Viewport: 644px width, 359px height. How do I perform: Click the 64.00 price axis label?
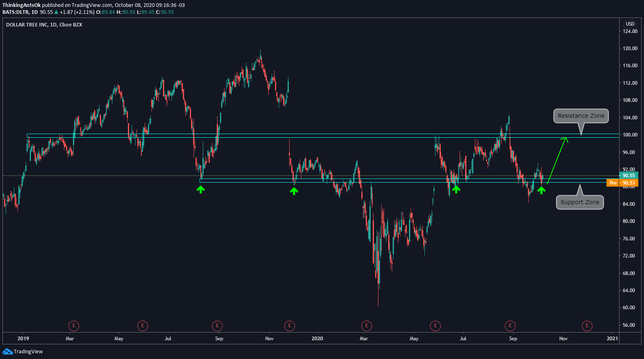pos(629,291)
